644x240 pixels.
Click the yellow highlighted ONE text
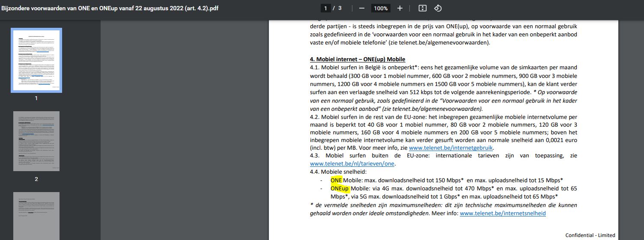[336, 180]
